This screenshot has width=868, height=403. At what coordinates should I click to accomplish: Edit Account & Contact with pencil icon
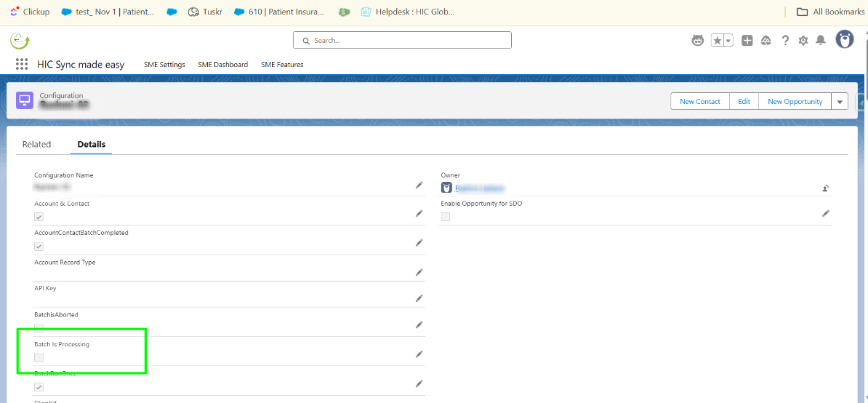tap(419, 213)
